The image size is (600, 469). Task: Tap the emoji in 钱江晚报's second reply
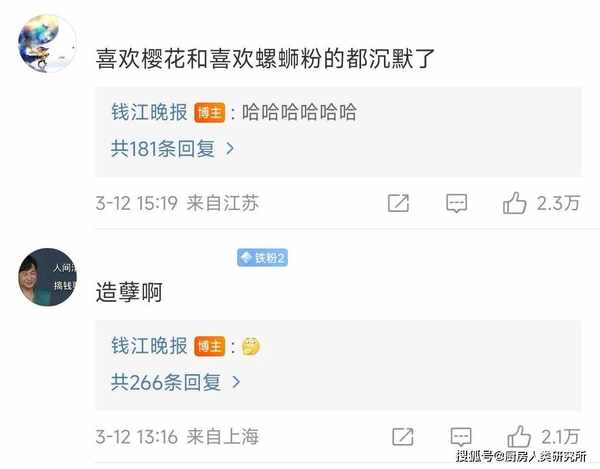251,347
